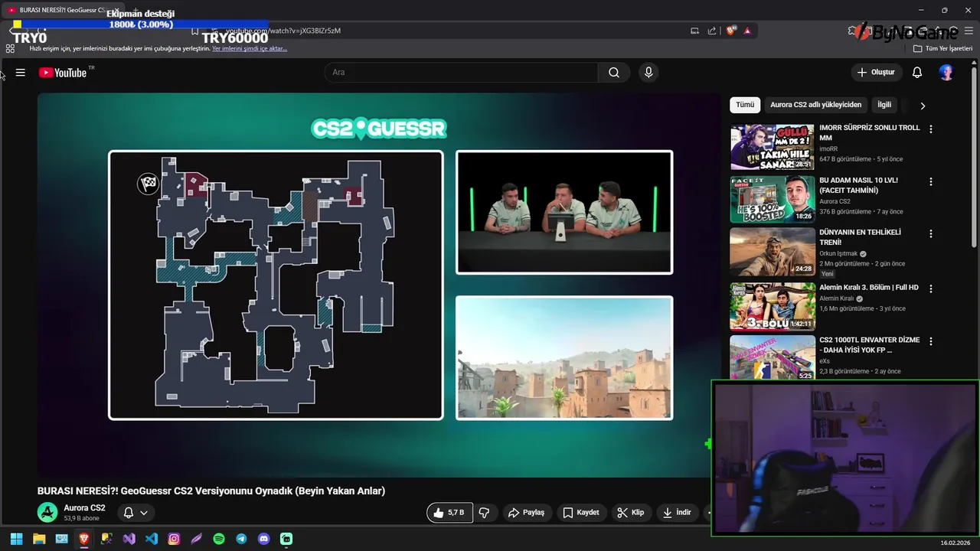Click the İndir download button
This screenshot has width=980, height=551.
[x=677, y=513]
